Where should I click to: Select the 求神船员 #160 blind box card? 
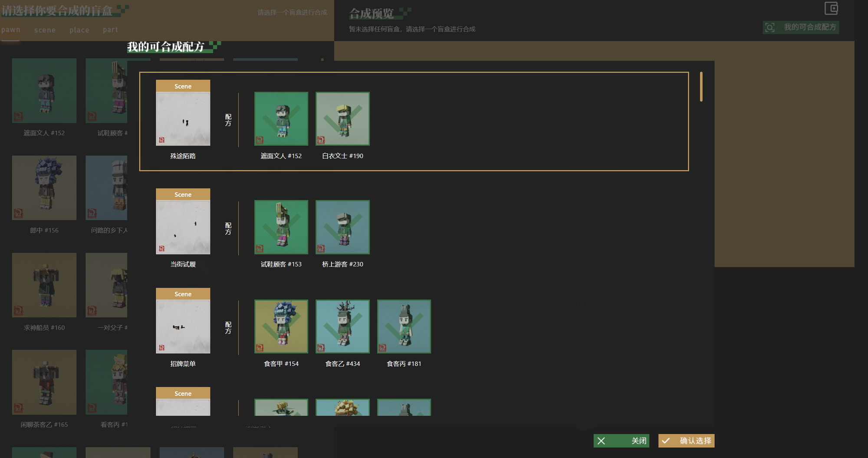click(x=44, y=285)
